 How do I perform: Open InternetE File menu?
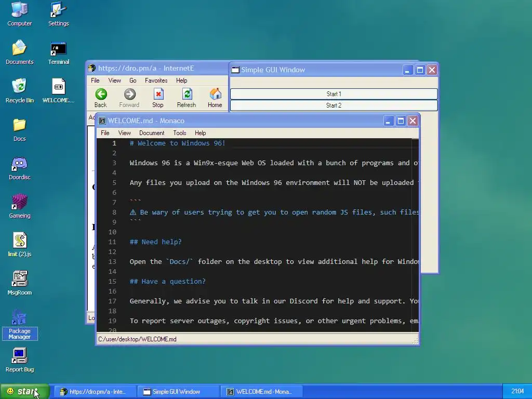(x=96, y=81)
